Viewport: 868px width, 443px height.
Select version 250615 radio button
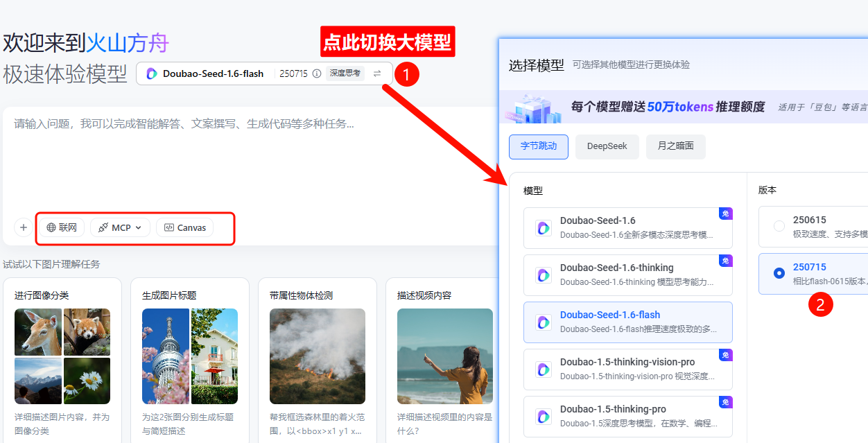779,226
